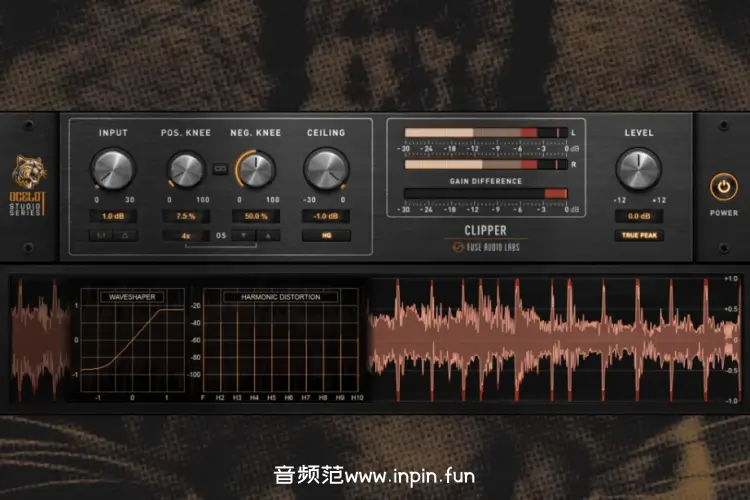The image size is (750, 500).
Task: Click the INPUT label
Action: tap(113, 133)
